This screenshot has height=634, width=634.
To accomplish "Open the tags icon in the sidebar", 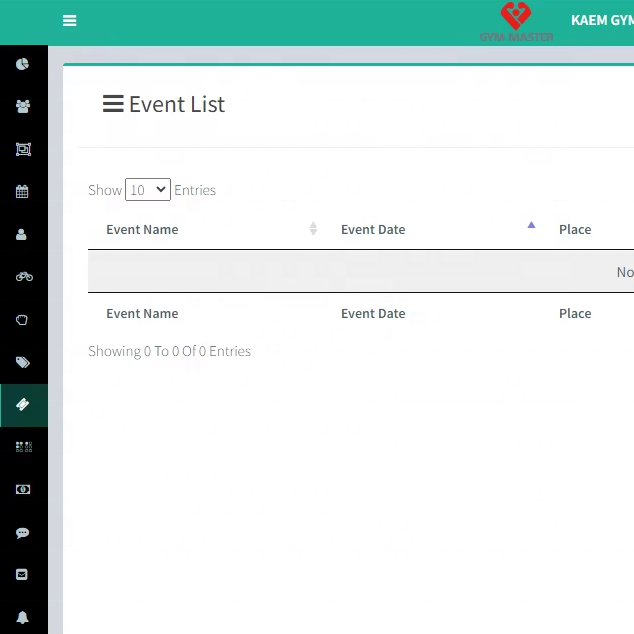I will 22,362.
